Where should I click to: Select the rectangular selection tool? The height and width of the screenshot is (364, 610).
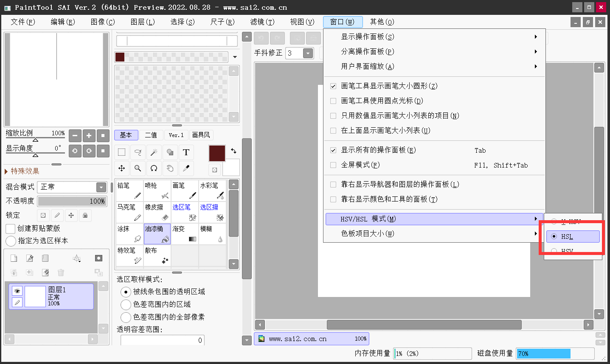121,152
